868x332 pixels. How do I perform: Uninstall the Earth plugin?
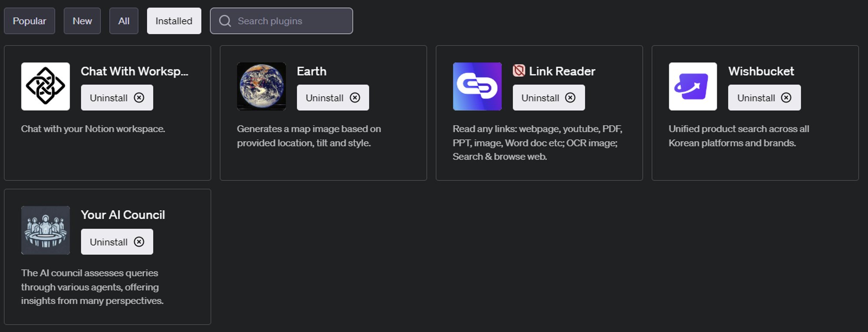pos(333,98)
